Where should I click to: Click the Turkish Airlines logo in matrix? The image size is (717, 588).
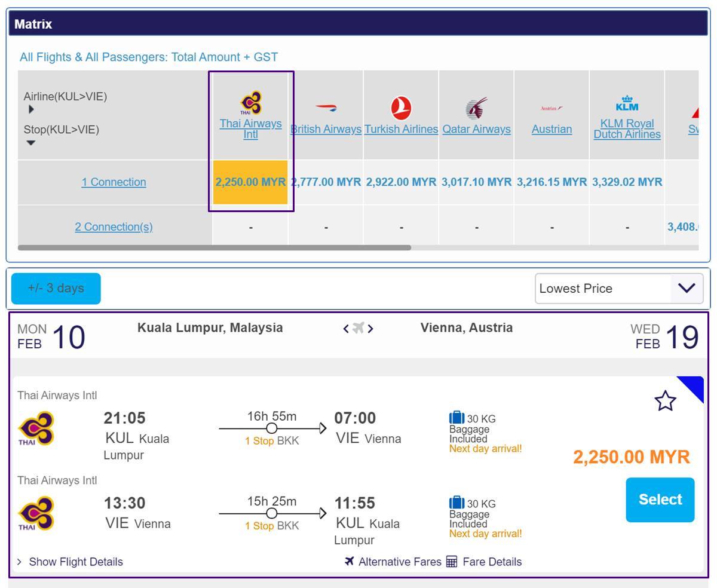pos(401,108)
